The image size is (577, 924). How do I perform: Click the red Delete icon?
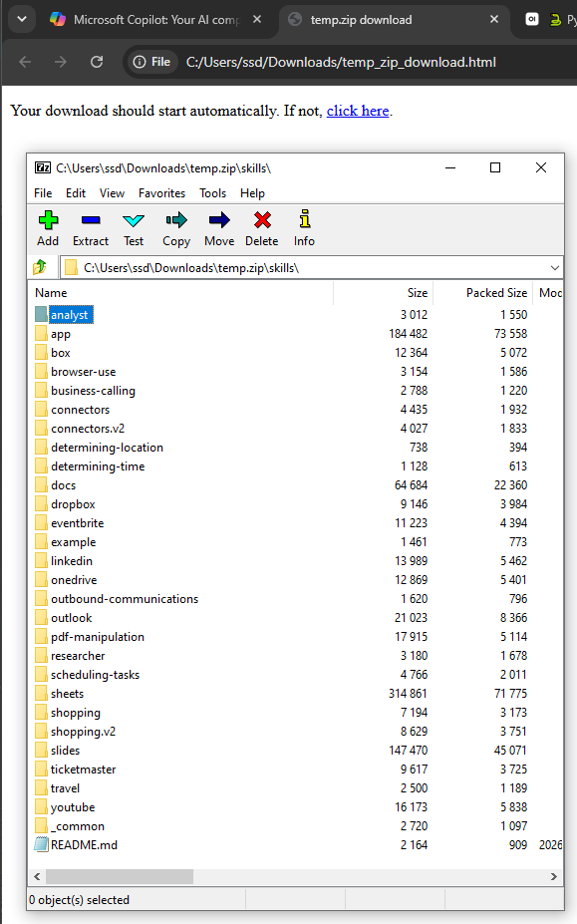tap(262, 220)
